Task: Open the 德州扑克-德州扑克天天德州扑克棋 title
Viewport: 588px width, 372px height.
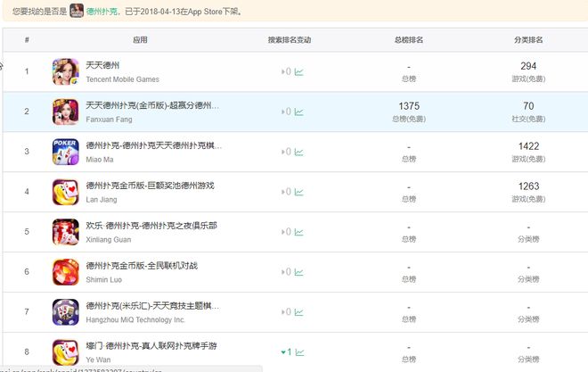Action: [154, 145]
